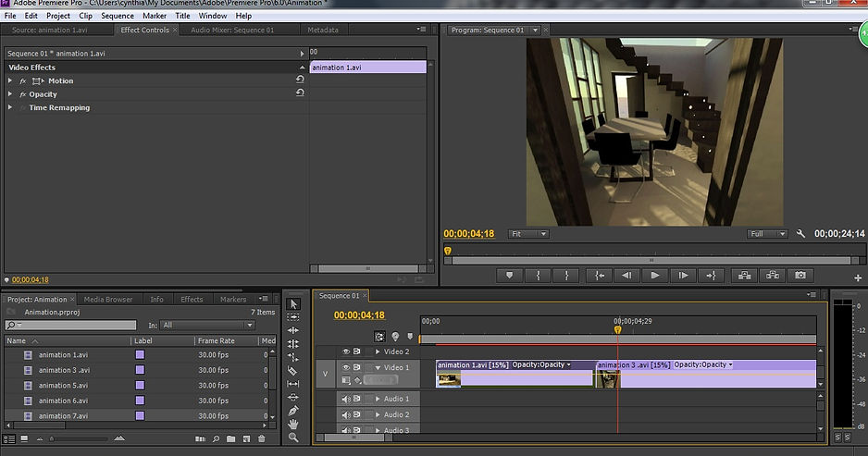Viewport: 868px width, 456px height.
Task: Select the Hand tool
Action: coord(293,424)
